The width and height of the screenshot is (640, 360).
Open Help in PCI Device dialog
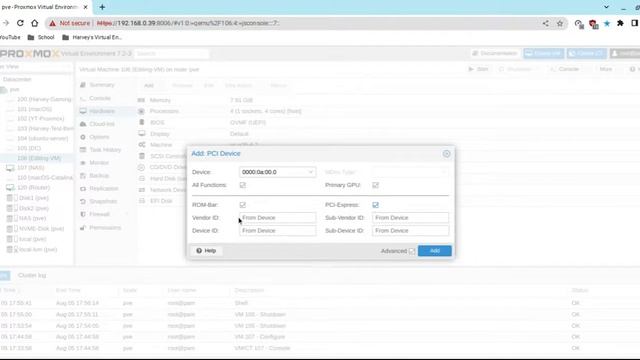206,251
